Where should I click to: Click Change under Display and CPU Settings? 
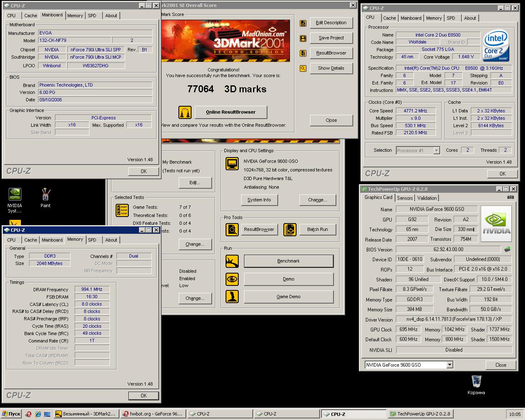(x=317, y=200)
